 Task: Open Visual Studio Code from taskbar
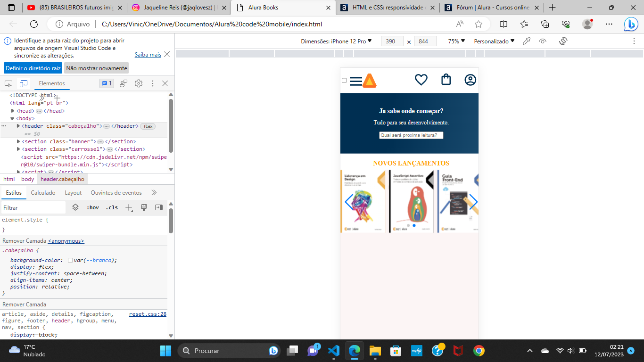coord(334,351)
